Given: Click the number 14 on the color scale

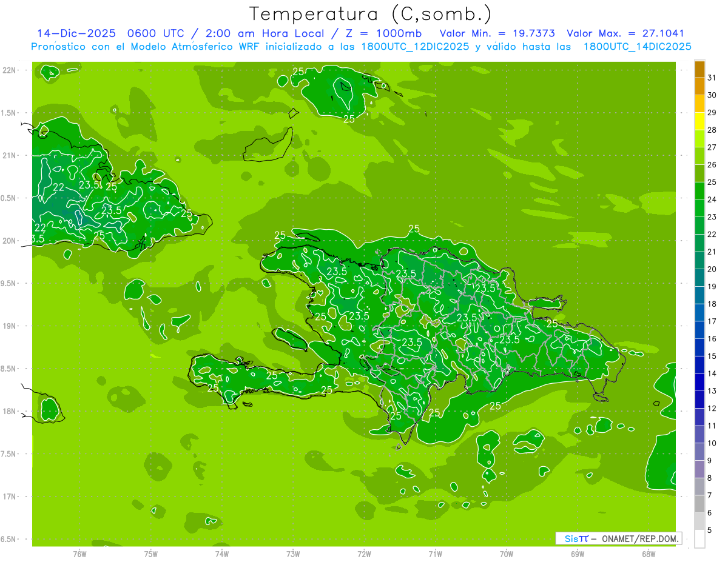Looking at the screenshot, I should 712,374.
